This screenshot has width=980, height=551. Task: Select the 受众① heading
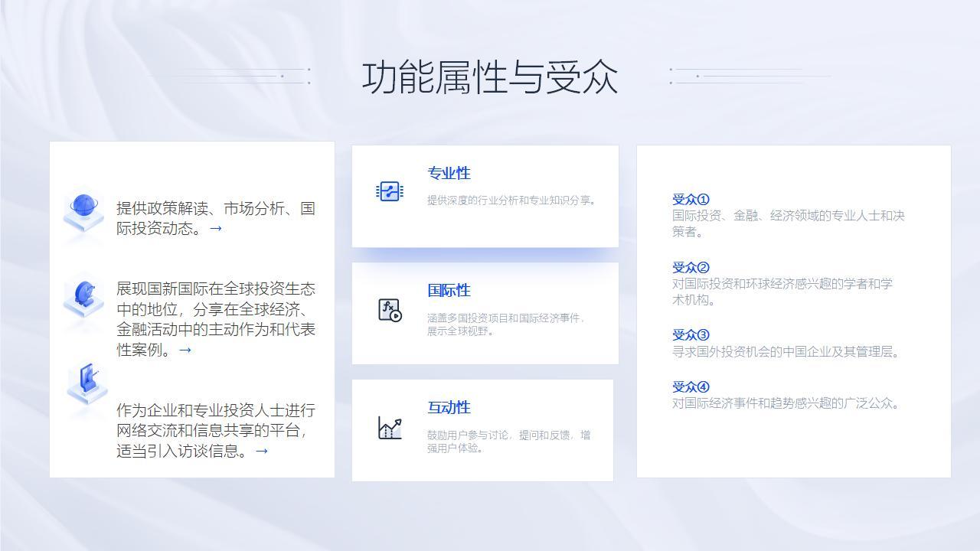tap(691, 200)
